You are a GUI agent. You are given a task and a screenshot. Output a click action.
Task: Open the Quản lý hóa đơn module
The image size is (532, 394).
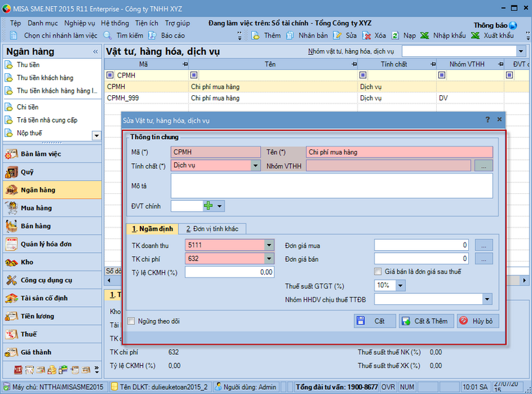pyautogui.click(x=52, y=244)
